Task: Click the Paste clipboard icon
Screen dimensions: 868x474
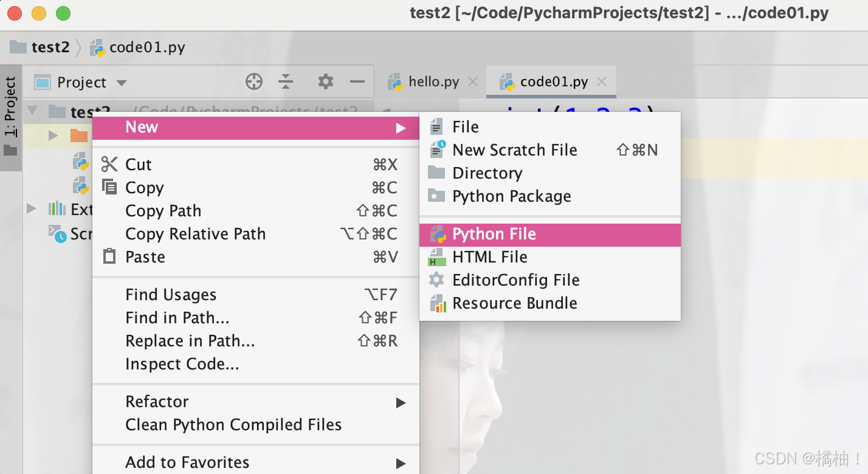Action: tap(109, 256)
